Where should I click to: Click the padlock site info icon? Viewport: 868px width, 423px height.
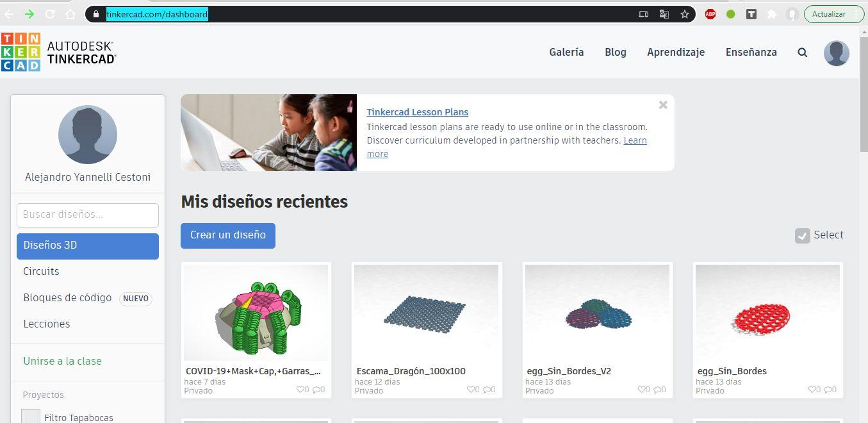96,13
